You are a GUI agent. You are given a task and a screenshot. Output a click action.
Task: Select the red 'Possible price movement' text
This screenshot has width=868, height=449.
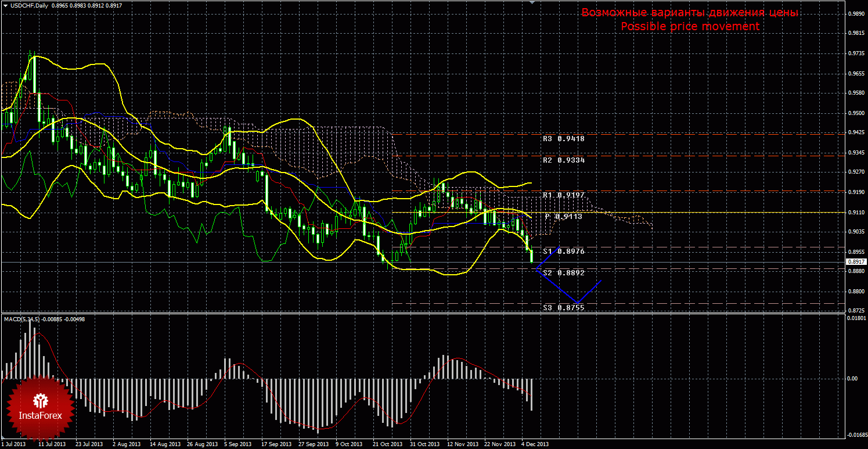690,26
